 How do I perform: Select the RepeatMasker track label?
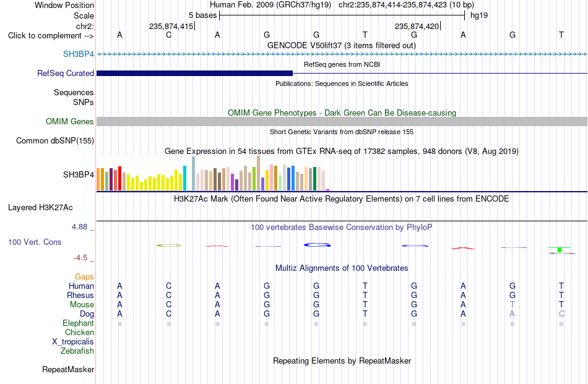click(x=68, y=369)
